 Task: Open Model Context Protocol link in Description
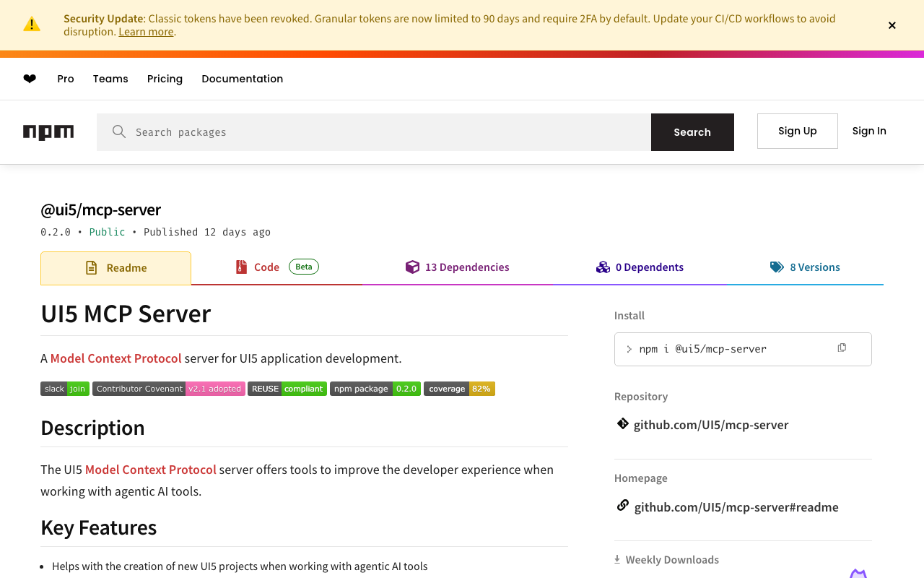[x=151, y=470]
